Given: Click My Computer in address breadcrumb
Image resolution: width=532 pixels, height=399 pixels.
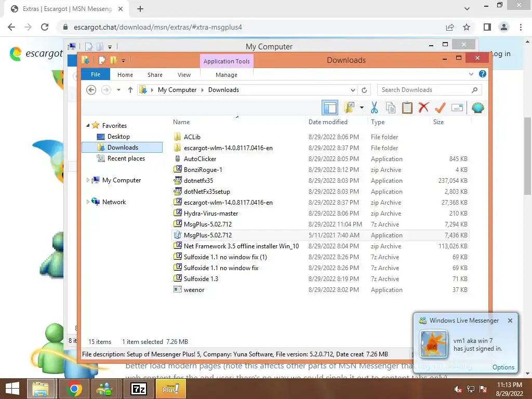Looking at the screenshot, I should (177, 90).
